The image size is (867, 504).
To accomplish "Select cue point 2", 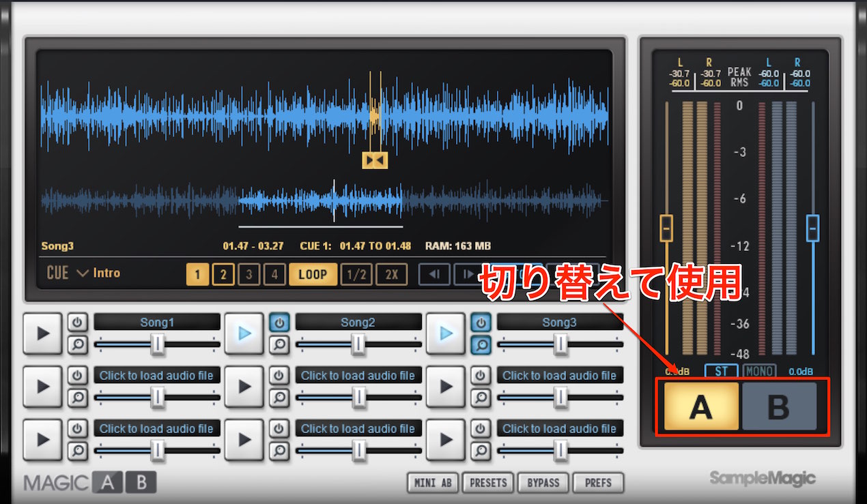I will [223, 275].
